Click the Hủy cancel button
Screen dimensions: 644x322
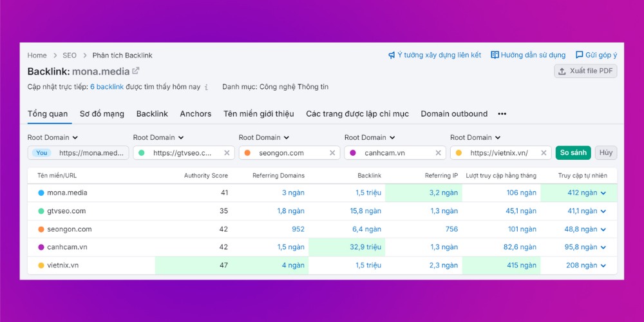[606, 153]
